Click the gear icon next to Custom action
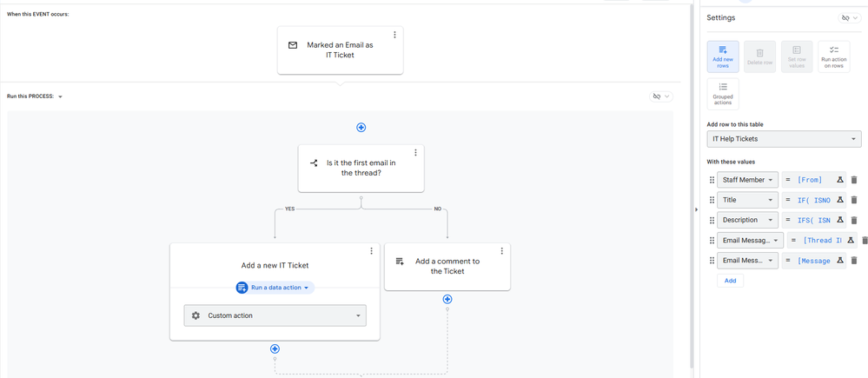 pos(195,315)
